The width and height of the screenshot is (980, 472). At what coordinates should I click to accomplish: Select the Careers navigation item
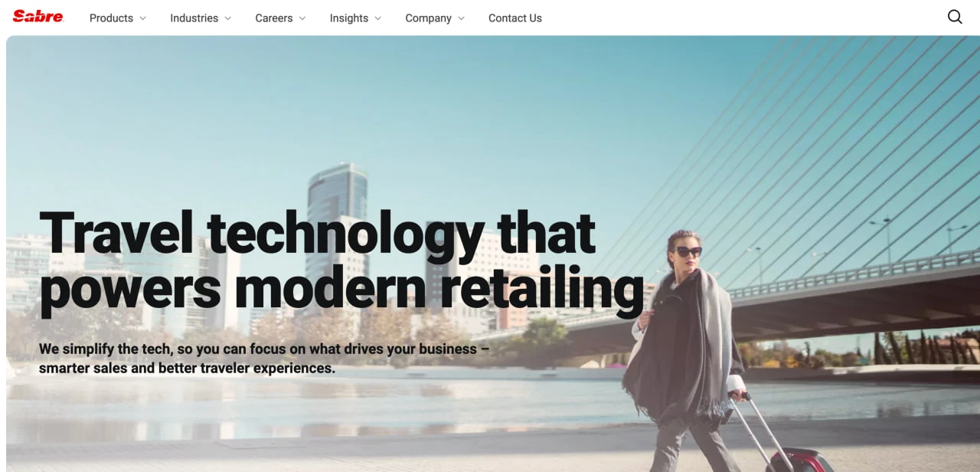pos(274,18)
